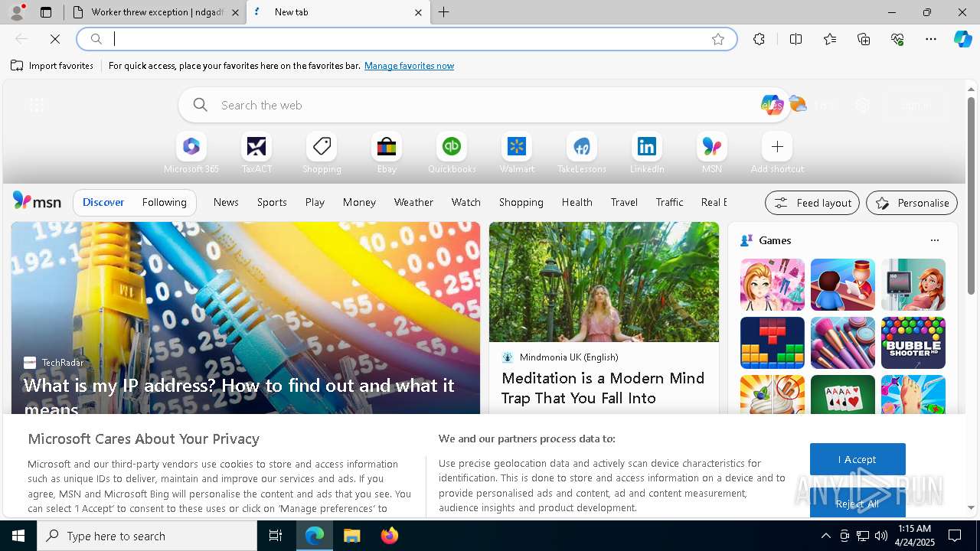Close the New tab tab

point(418,12)
